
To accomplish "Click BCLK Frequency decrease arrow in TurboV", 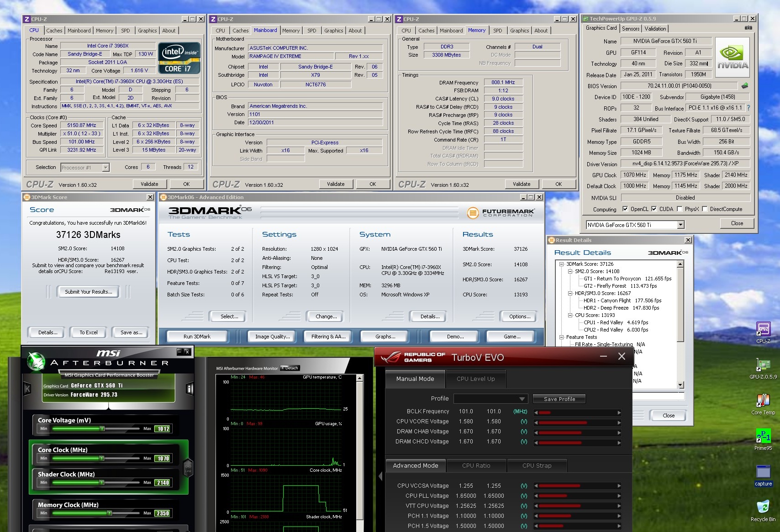I will 536,412.
